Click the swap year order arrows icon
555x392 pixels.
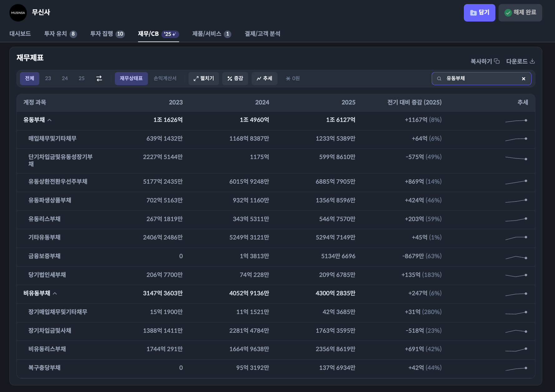coord(99,79)
